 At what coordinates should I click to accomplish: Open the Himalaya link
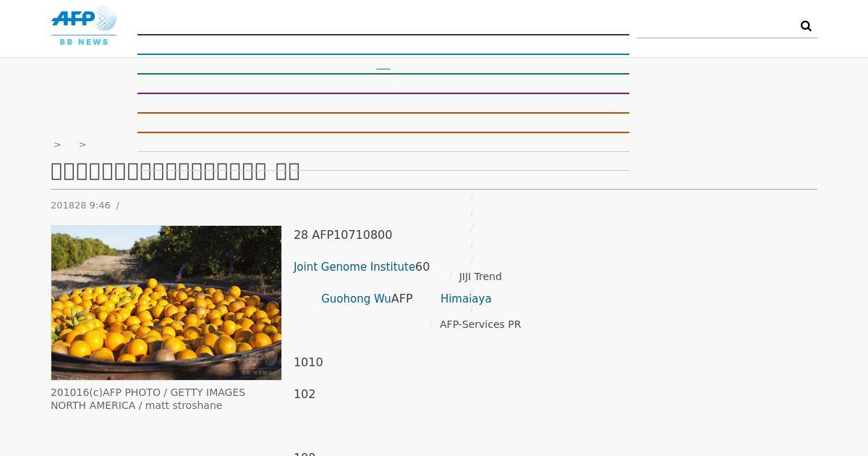coord(466,299)
